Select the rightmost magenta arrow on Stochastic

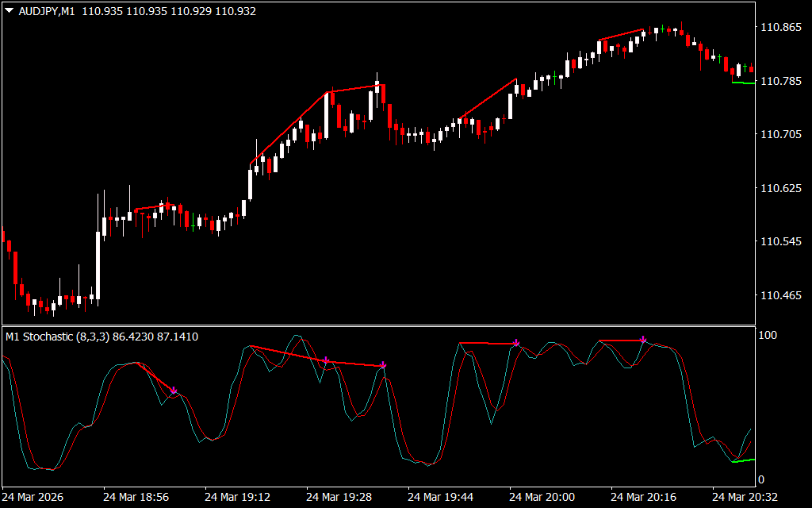click(643, 340)
